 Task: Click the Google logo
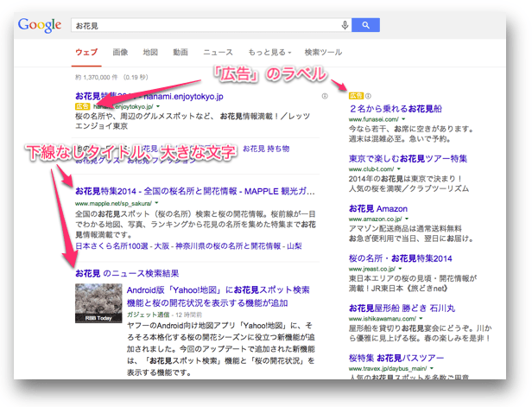[x=40, y=25]
